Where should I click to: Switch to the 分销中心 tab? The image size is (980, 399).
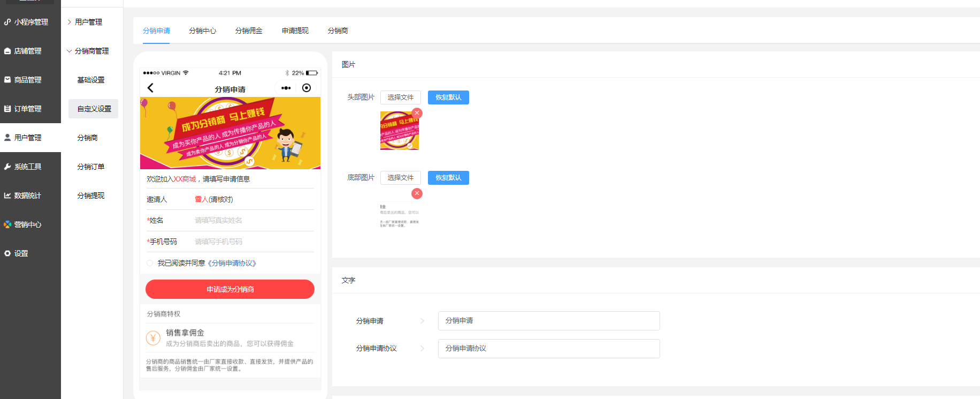(x=202, y=31)
